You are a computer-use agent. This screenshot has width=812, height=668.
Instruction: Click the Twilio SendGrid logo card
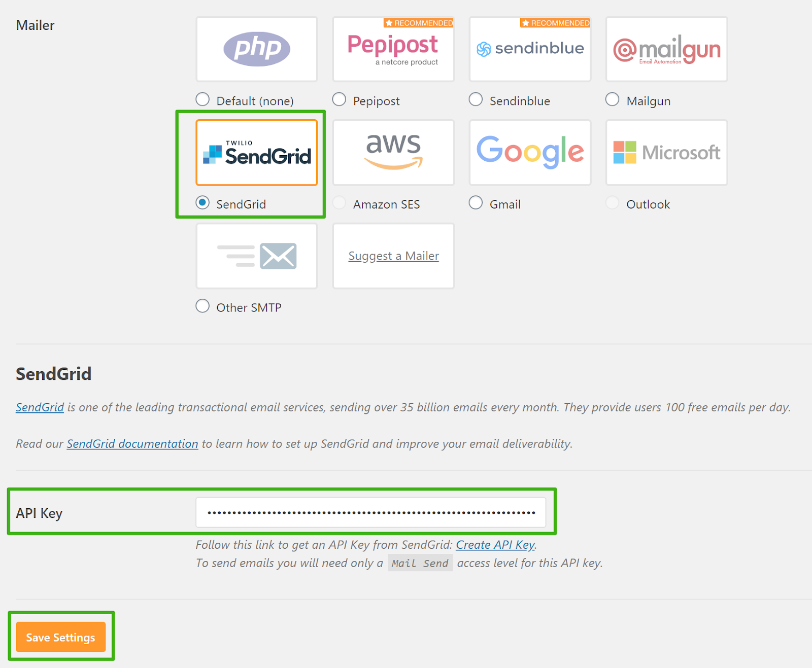coord(257,153)
